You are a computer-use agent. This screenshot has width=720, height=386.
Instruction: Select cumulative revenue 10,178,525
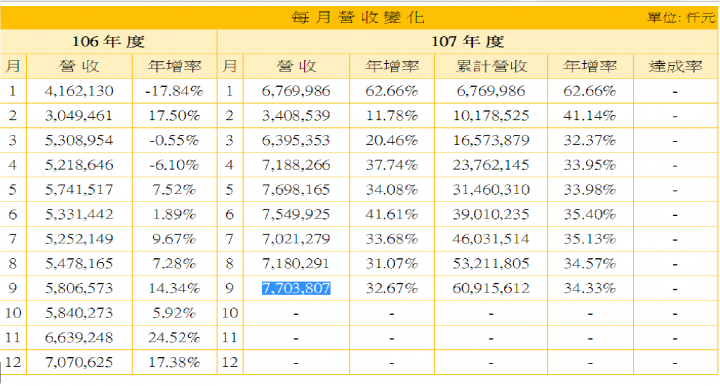(491, 116)
